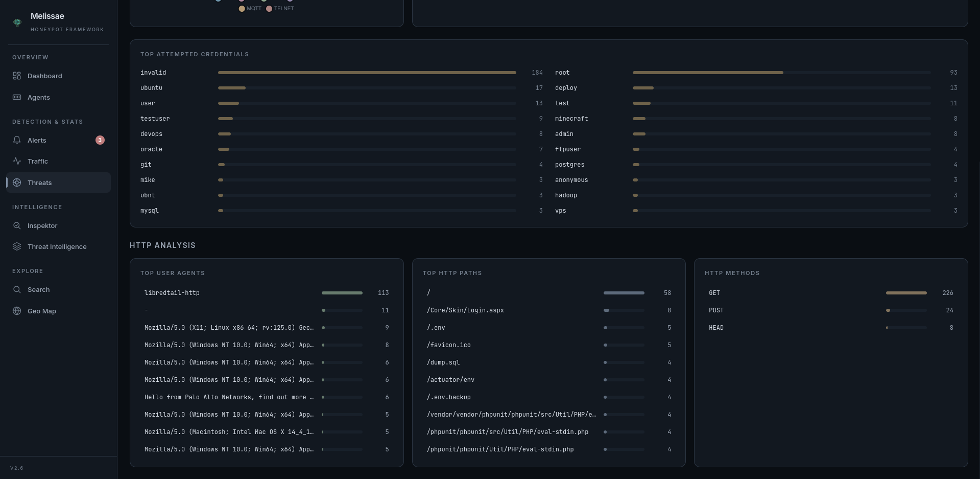Viewport: 980px width, 479px height.
Task: Click the Alerts bell icon
Action: (17, 140)
